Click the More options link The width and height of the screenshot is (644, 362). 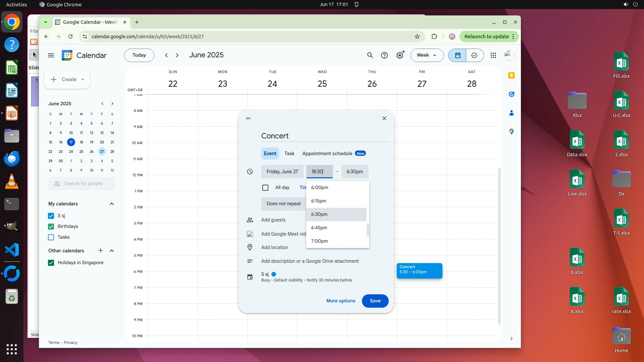(340, 301)
